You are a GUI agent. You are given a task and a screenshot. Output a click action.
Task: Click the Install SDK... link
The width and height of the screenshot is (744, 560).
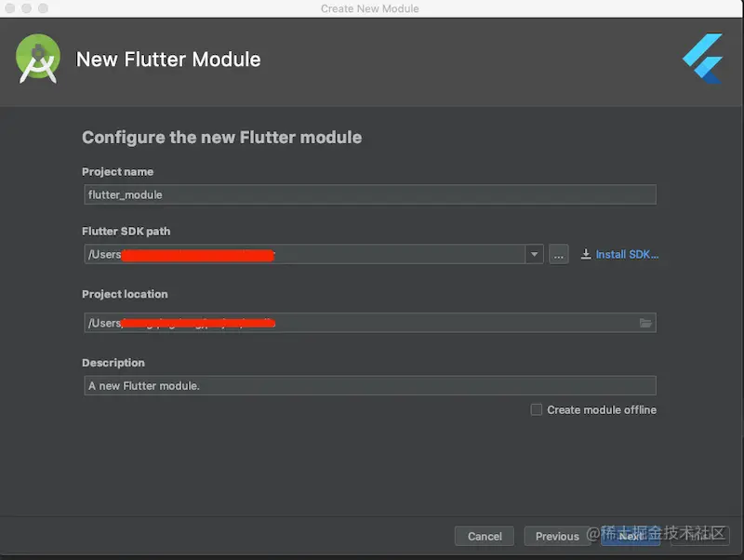tap(627, 254)
